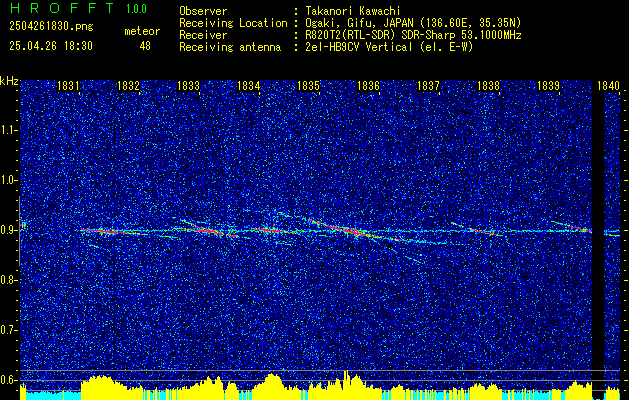
Task: Click the Observer label
Action: [x=203, y=11]
